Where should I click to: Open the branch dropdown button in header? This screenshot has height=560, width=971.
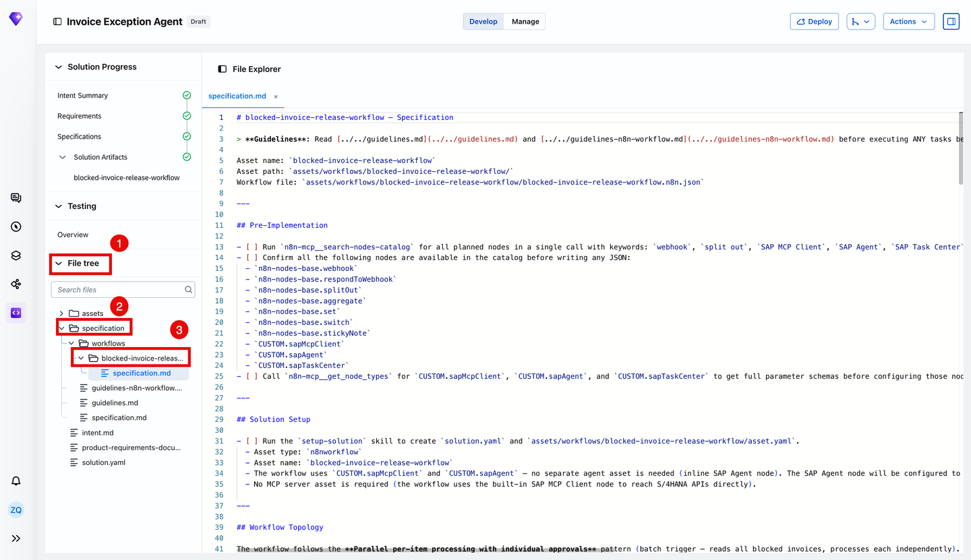click(x=861, y=22)
